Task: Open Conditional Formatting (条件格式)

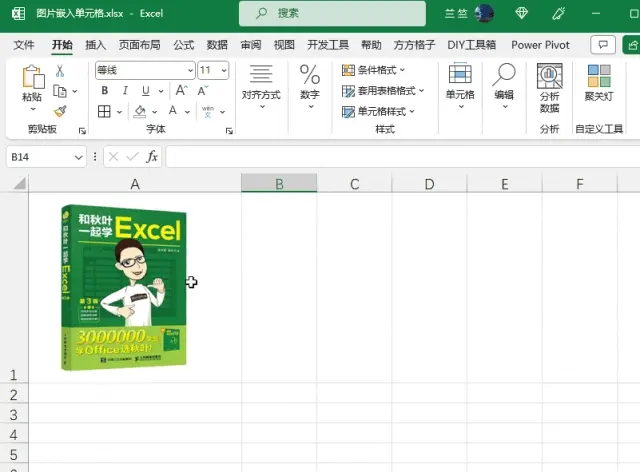Action: pos(373,70)
